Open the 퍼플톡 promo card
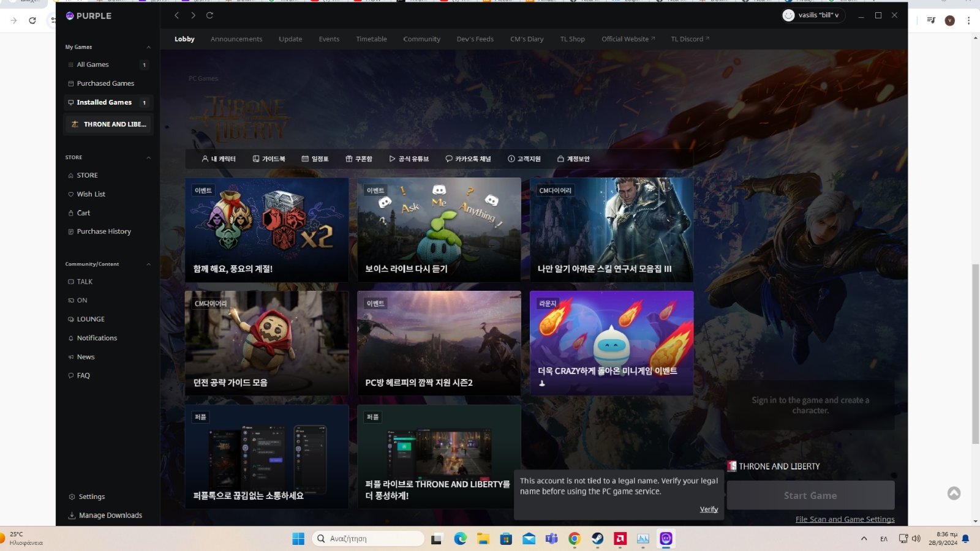The image size is (980, 551). click(x=266, y=457)
